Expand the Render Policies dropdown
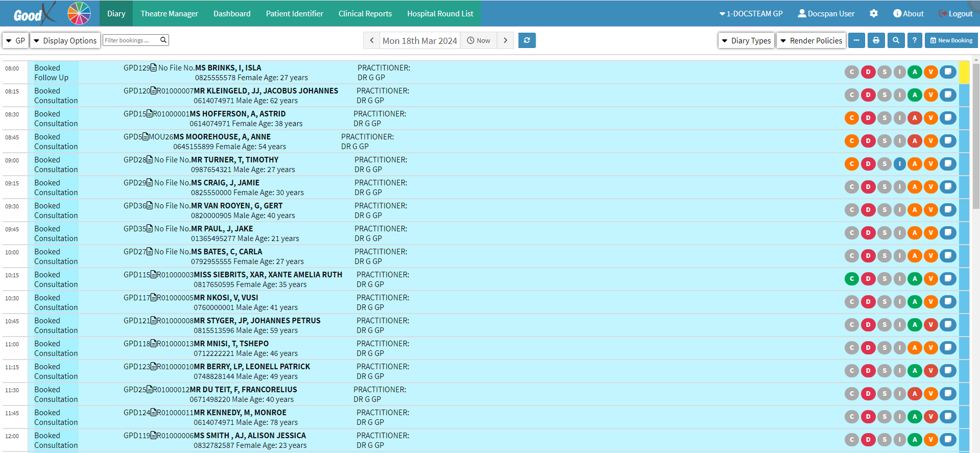The image size is (980, 453). click(811, 40)
